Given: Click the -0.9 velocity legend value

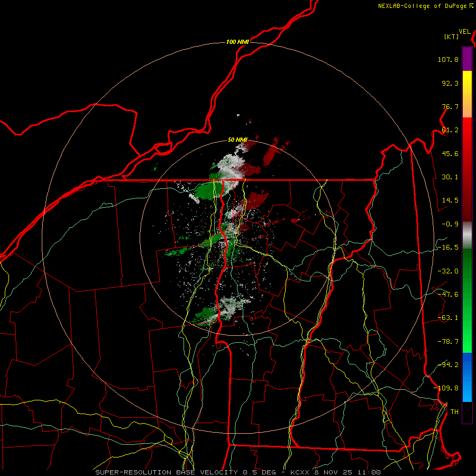Looking at the screenshot, I should [x=450, y=224].
